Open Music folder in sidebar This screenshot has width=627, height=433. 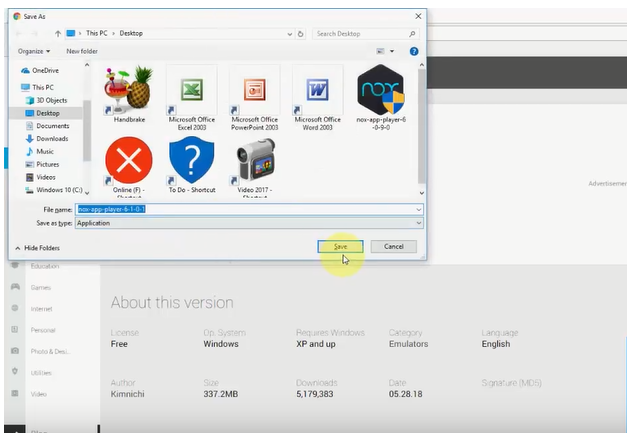tap(40, 152)
